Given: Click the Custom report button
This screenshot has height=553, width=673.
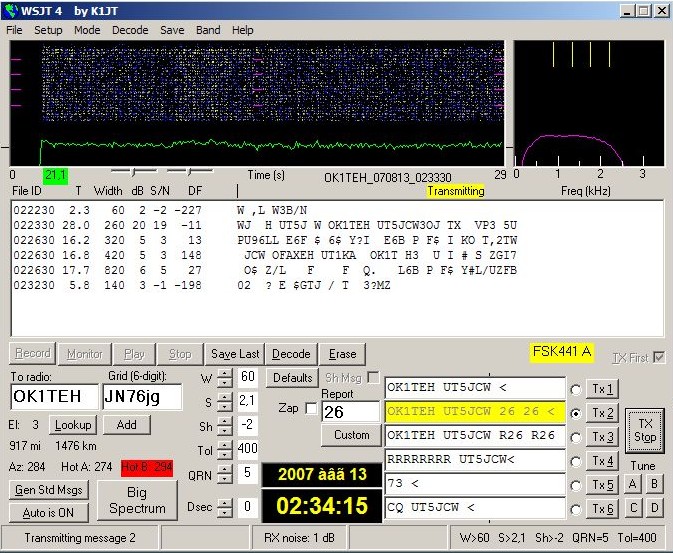Looking at the screenshot, I should click(352, 435).
